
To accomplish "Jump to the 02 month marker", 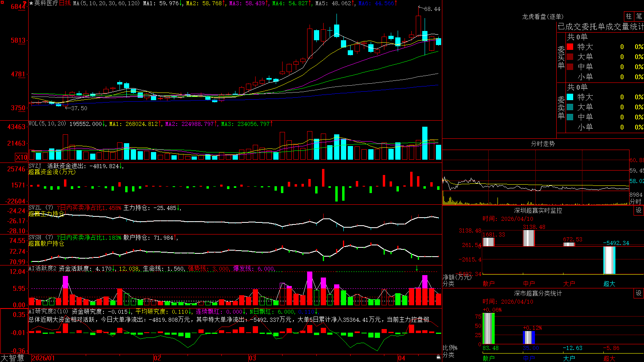I will (x=157, y=358).
